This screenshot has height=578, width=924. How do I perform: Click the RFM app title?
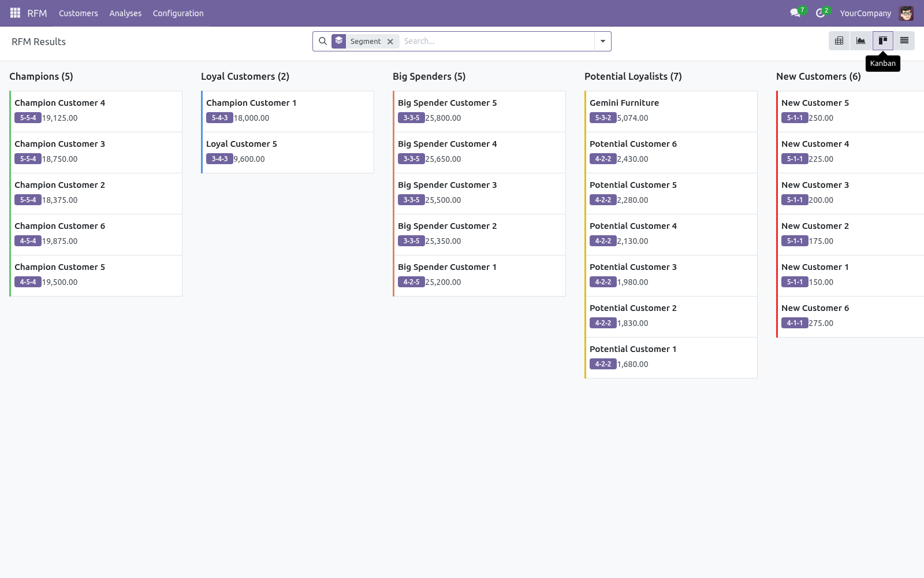37,13
